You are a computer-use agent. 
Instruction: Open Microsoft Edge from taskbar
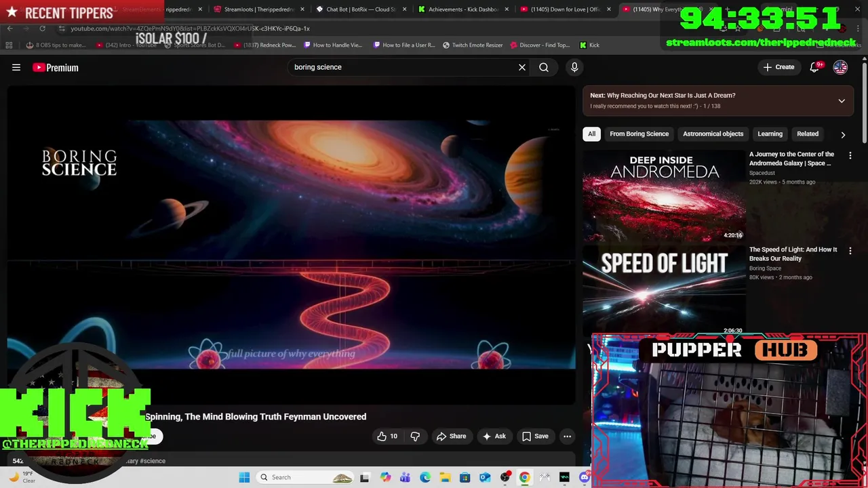click(x=425, y=477)
